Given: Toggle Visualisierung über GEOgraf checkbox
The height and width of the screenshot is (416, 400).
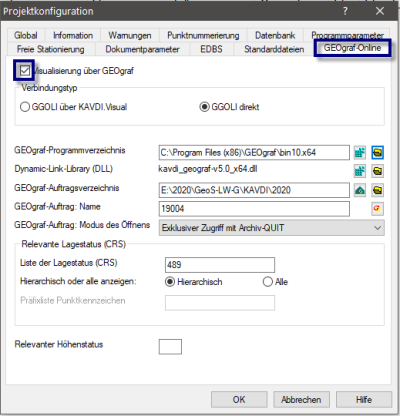Looking at the screenshot, I should 25,71.
